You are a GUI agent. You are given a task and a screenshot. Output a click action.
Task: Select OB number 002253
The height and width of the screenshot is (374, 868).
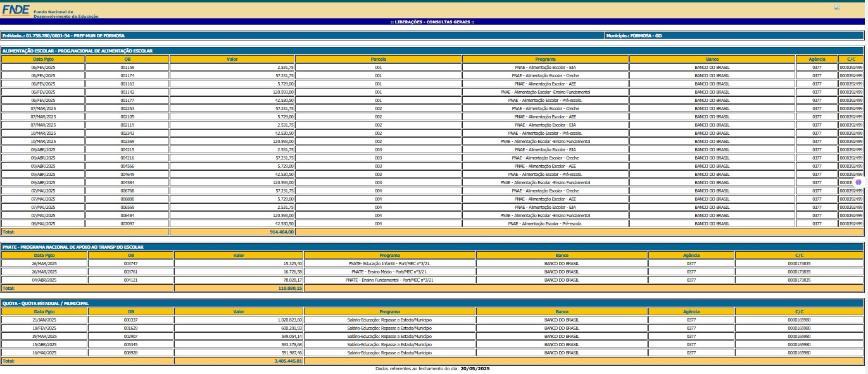point(127,108)
